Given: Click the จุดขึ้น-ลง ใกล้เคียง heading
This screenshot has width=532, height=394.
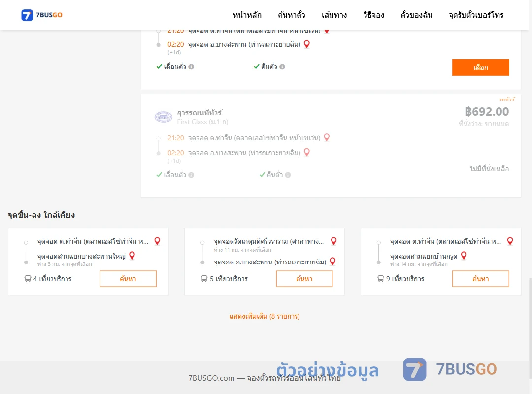Looking at the screenshot, I should pos(41,215).
